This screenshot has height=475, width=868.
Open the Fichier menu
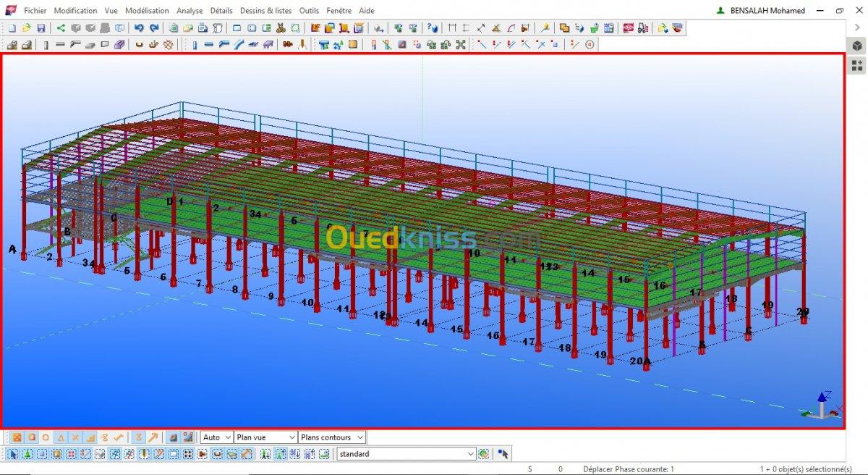(35, 11)
